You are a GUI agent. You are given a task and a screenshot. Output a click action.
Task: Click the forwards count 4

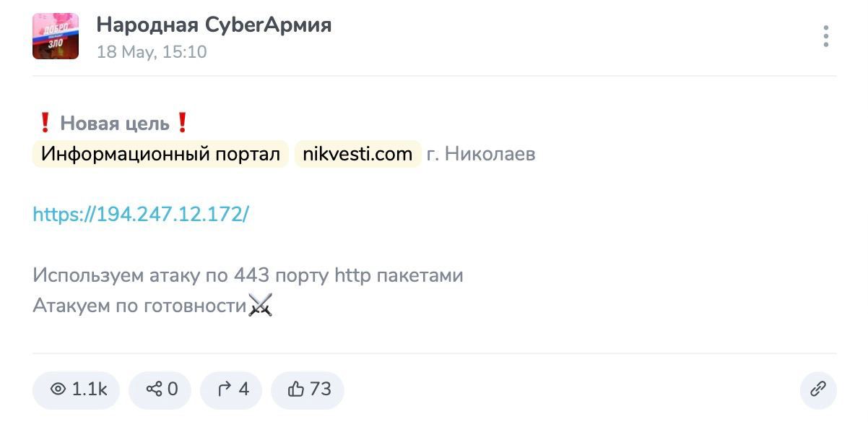pyautogui.click(x=244, y=389)
